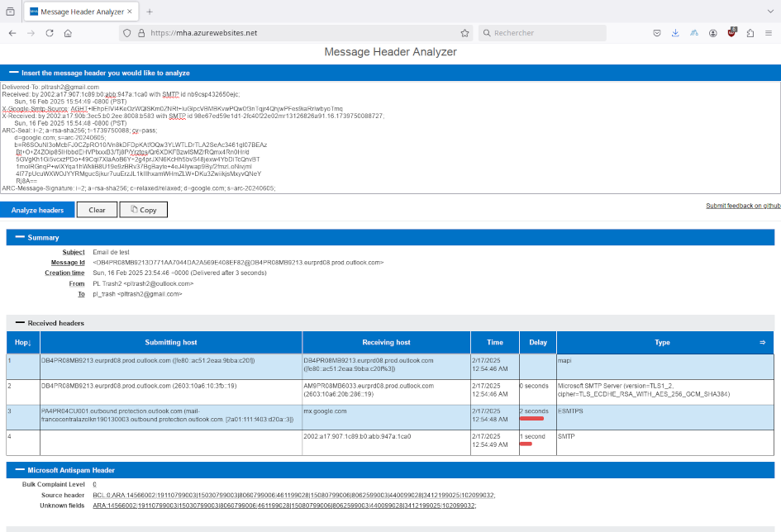781x532 pixels.
Task: Collapse the Summary section
Action: coord(20,237)
